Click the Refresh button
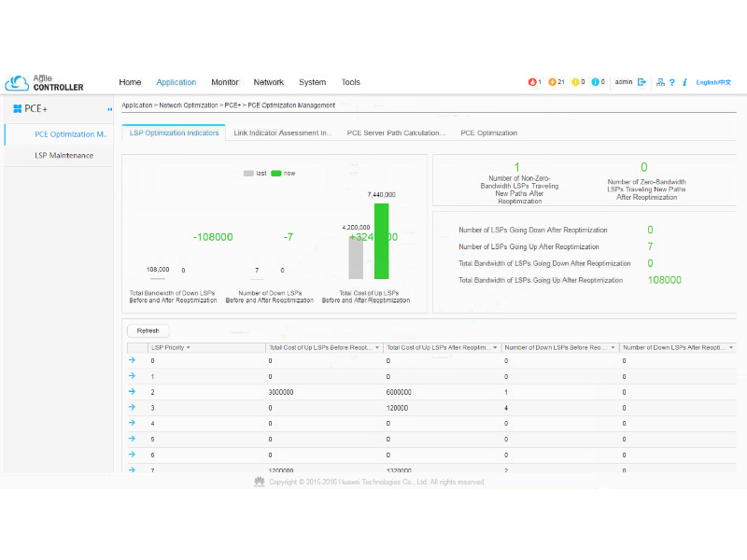This screenshot has height=560, width=747. tap(148, 330)
